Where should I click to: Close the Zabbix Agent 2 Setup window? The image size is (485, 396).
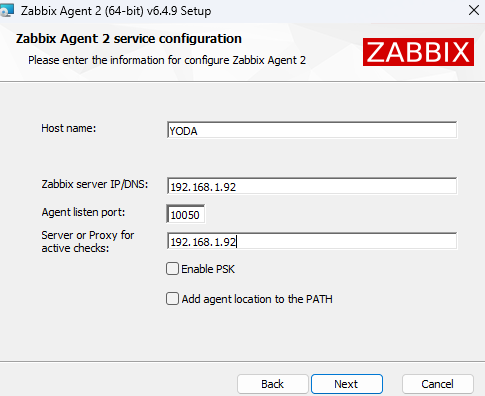(474, 10)
